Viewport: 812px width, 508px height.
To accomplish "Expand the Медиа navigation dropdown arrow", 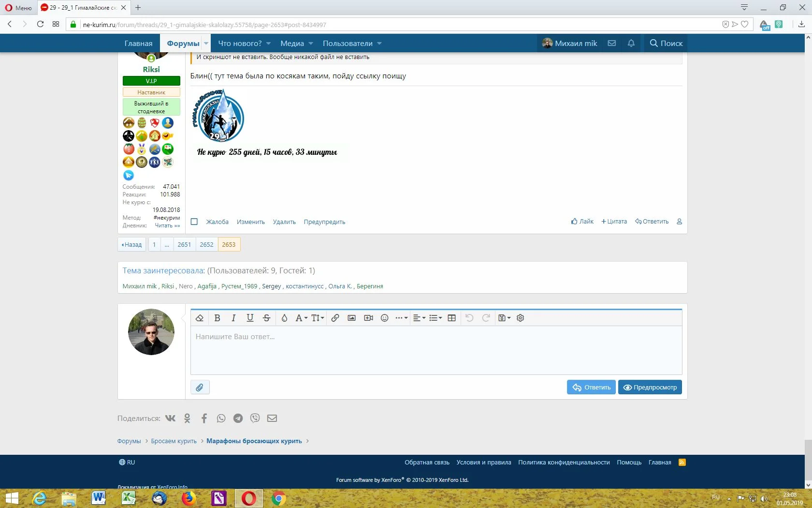I will tap(311, 44).
